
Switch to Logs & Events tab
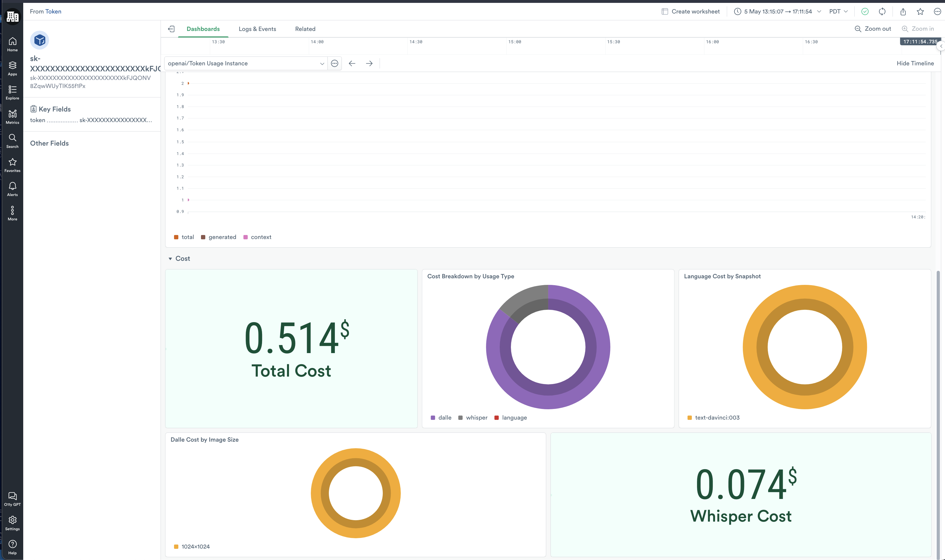click(257, 29)
